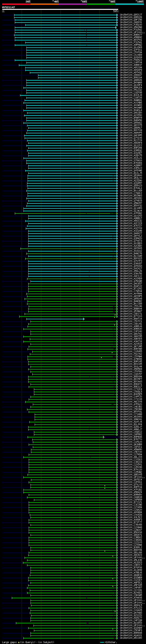Click the label UniRef100_A5BB92
The width and height of the screenshot is (146, 644).
(131, 37)
